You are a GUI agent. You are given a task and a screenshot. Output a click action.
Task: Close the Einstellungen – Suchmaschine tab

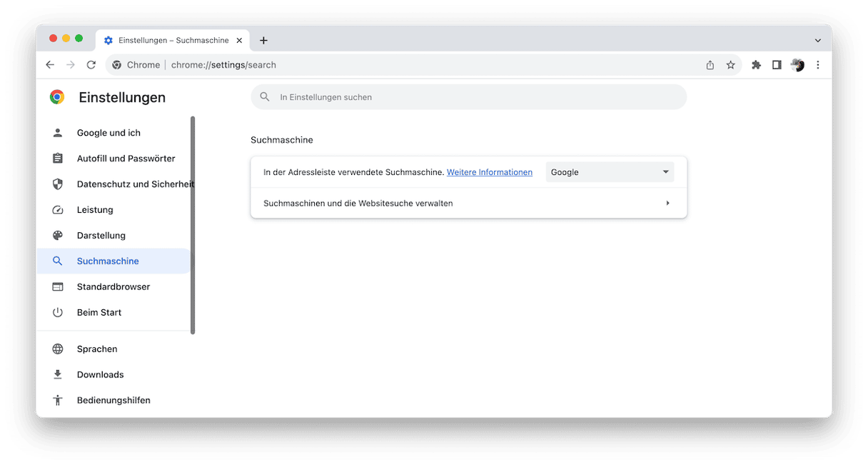[239, 41]
